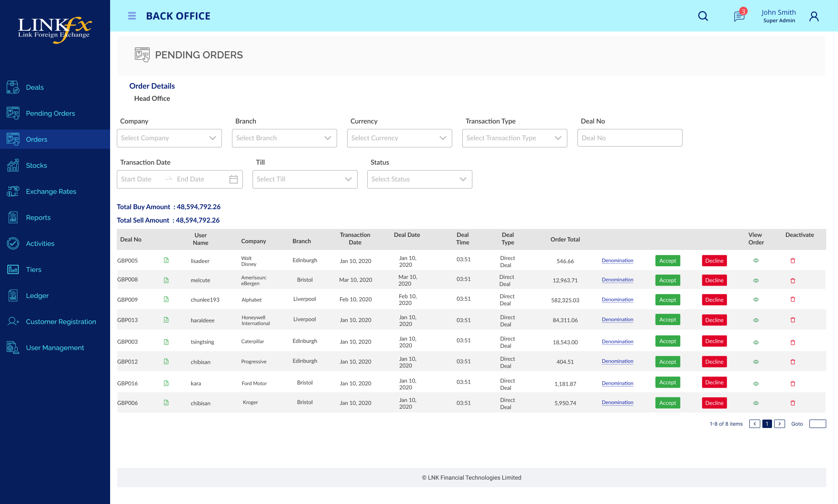Toggle the hamburger menu icon

point(132,16)
